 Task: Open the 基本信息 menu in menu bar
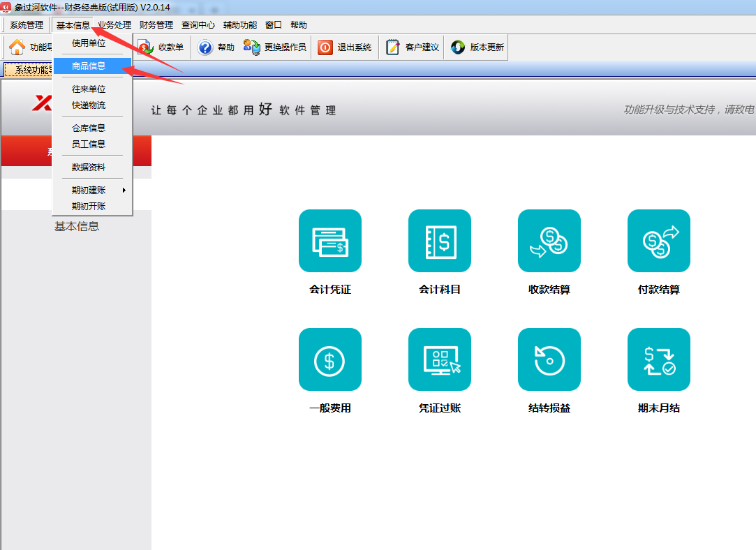point(73,25)
